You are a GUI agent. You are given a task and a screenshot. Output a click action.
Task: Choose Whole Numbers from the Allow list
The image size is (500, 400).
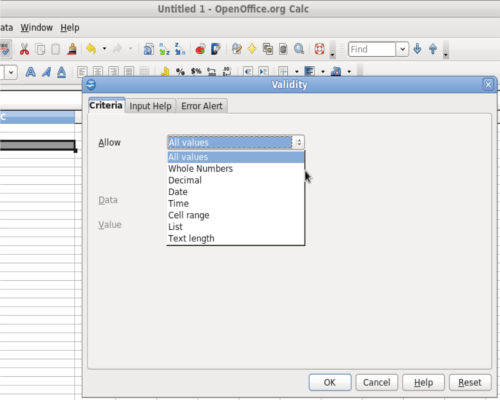236,168
